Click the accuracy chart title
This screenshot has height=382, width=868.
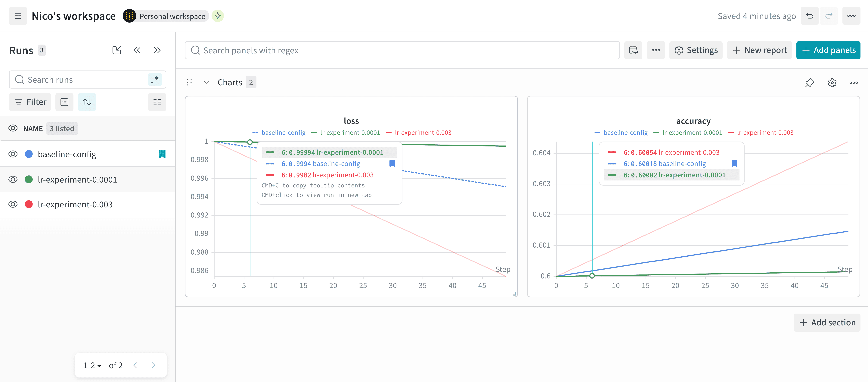coord(693,121)
